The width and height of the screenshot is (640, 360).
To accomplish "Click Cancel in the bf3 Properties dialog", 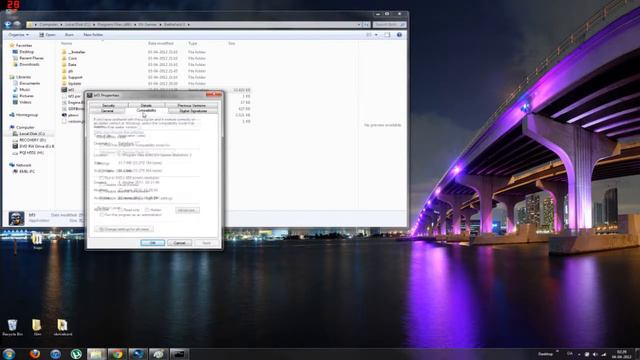I will [x=180, y=243].
